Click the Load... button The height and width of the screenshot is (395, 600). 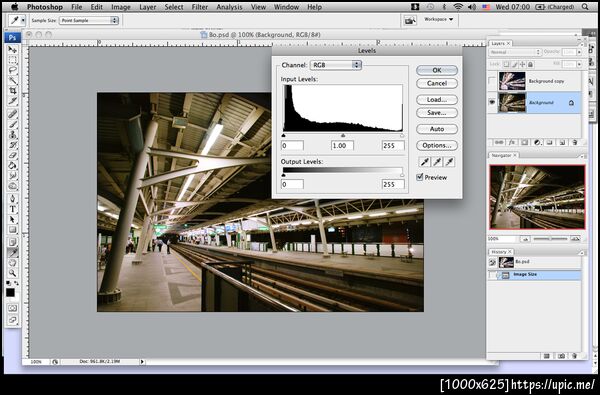point(437,100)
